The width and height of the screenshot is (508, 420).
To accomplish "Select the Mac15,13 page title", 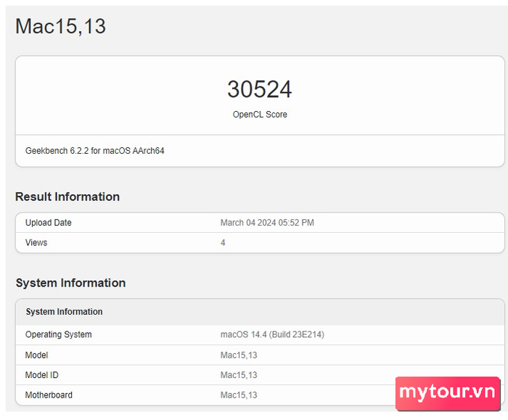I will pyautogui.click(x=60, y=26).
